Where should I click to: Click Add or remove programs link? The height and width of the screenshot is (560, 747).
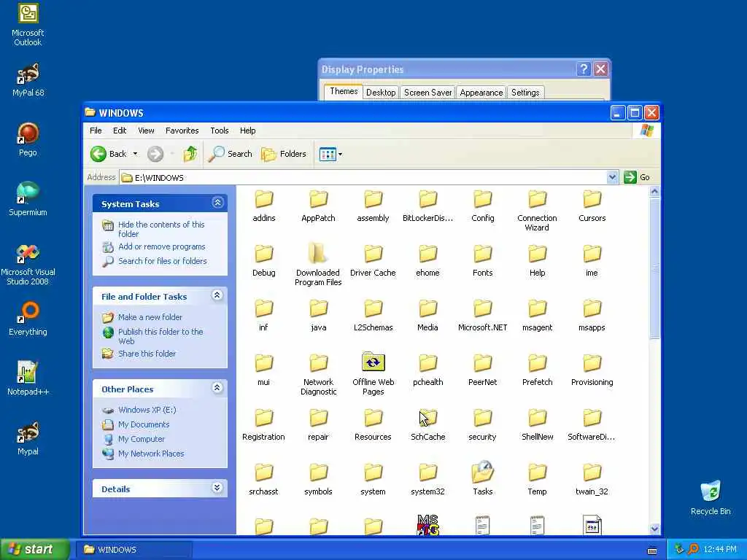click(x=161, y=246)
